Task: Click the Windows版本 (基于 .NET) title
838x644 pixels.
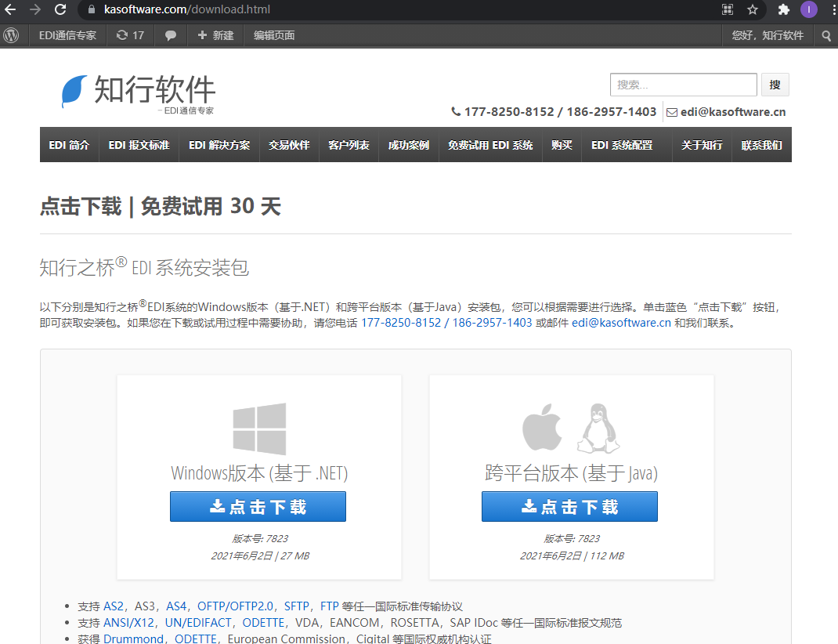Action: coord(259,473)
